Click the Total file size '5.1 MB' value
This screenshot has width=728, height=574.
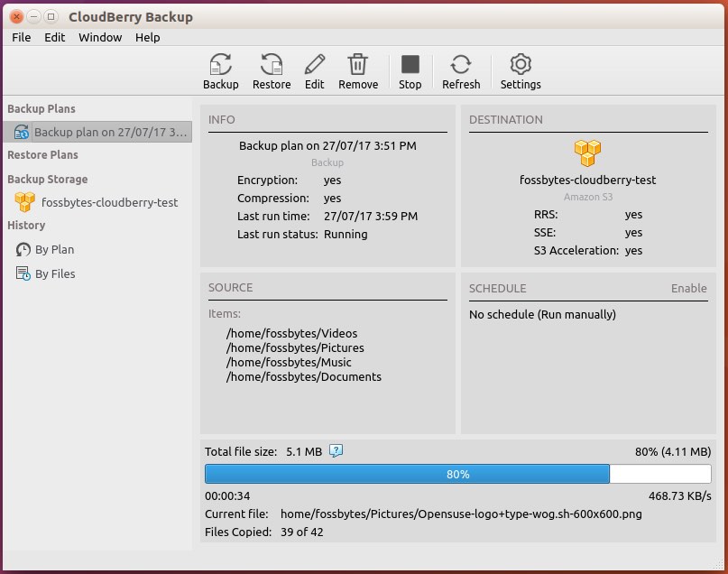tap(304, 452)
